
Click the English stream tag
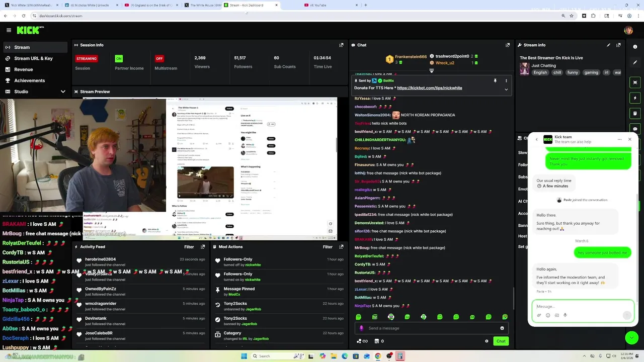[540, 72]
